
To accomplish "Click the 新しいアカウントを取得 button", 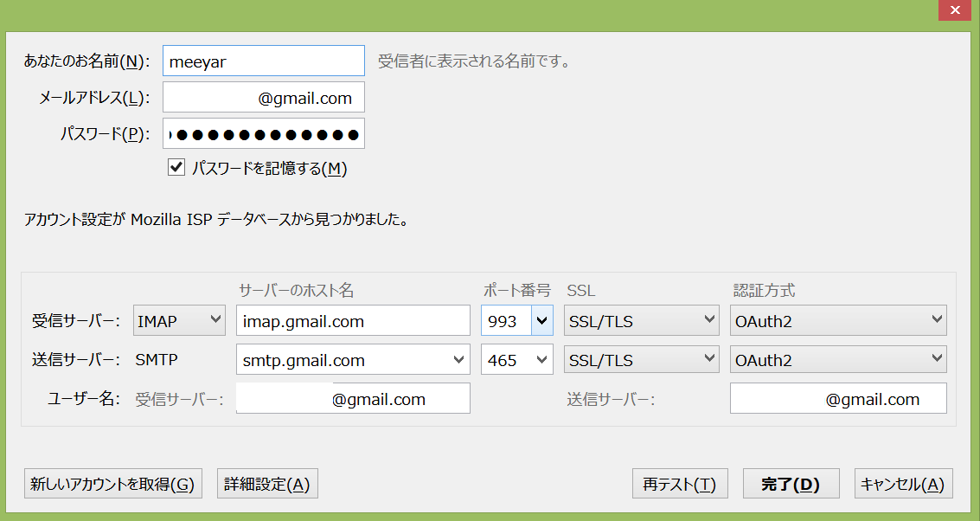I will click(112, 484).
